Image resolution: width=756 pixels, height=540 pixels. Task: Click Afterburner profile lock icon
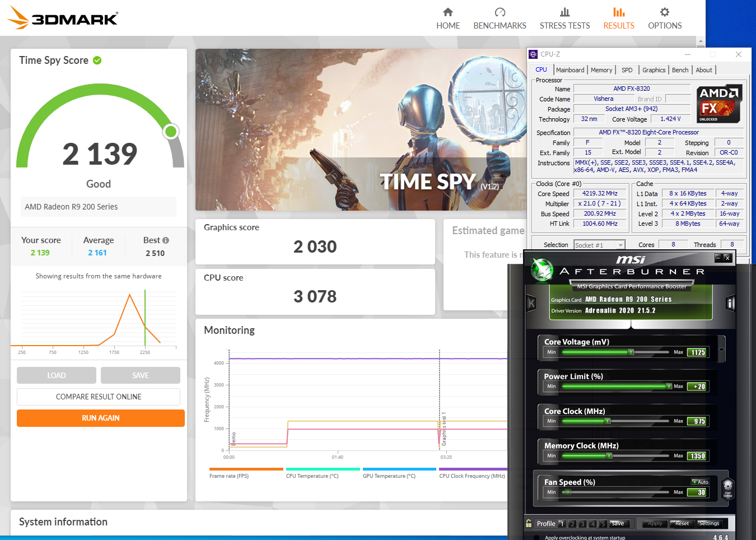(529, 523)
